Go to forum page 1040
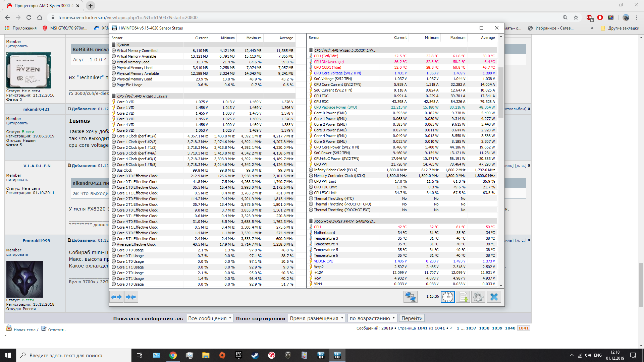Viewport: 644px width, 362px height. tap(510, 328)
